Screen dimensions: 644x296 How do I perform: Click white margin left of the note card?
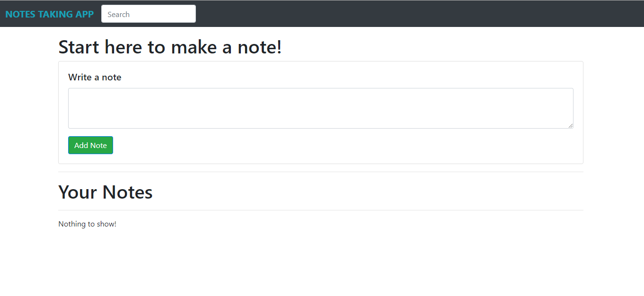click(28, 113)
